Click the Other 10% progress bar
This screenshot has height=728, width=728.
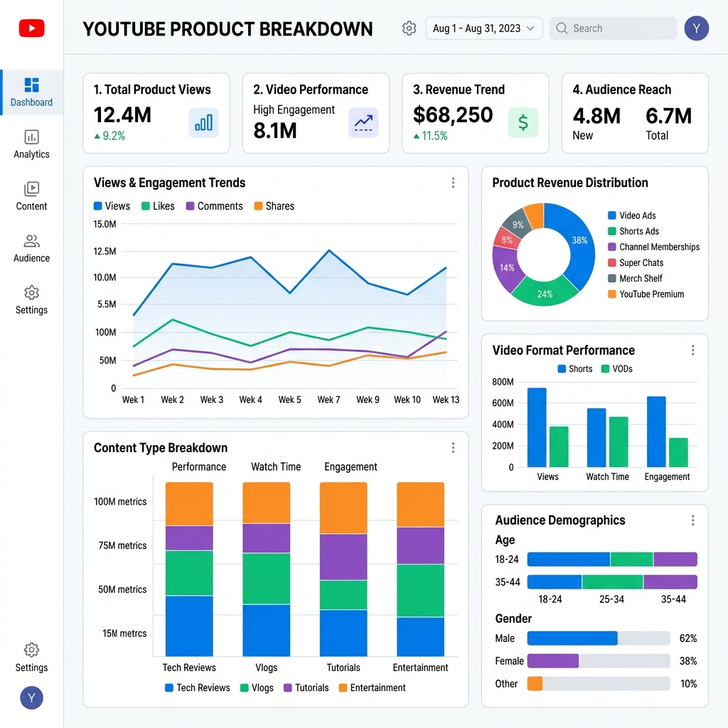click(x=599, y=683)
